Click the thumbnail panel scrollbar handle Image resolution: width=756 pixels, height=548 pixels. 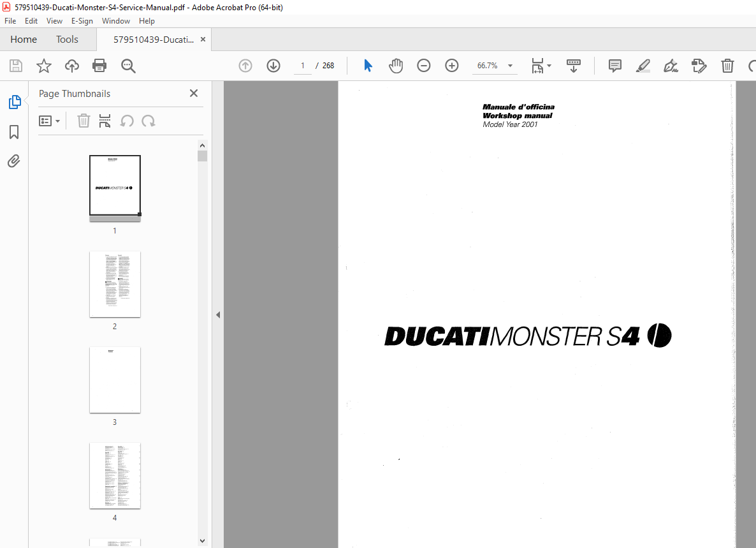click(x=203, y=156)
